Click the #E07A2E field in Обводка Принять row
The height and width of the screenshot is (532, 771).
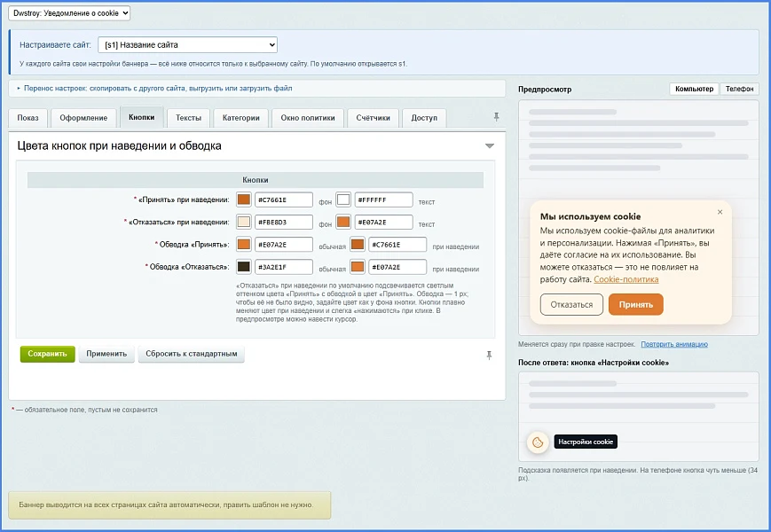click(x=284, y=245)
